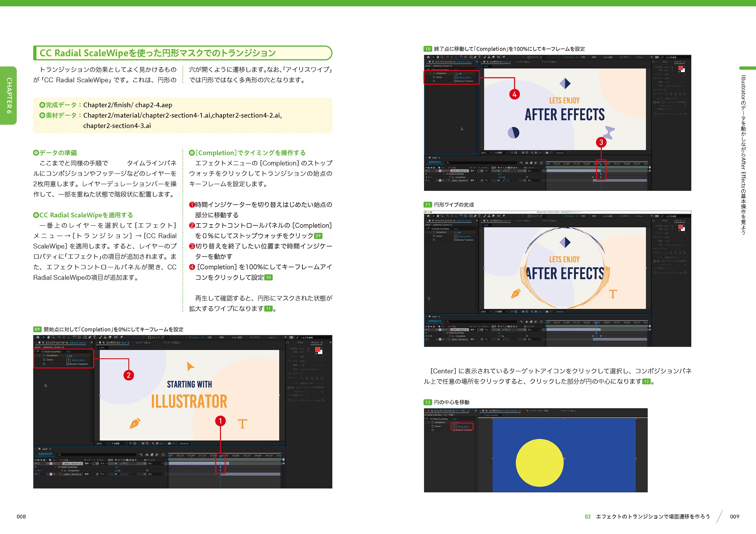
Task: Select the Type tool in figure 09 toolbar
Action: pyautogui.click(x=95, y=337)
